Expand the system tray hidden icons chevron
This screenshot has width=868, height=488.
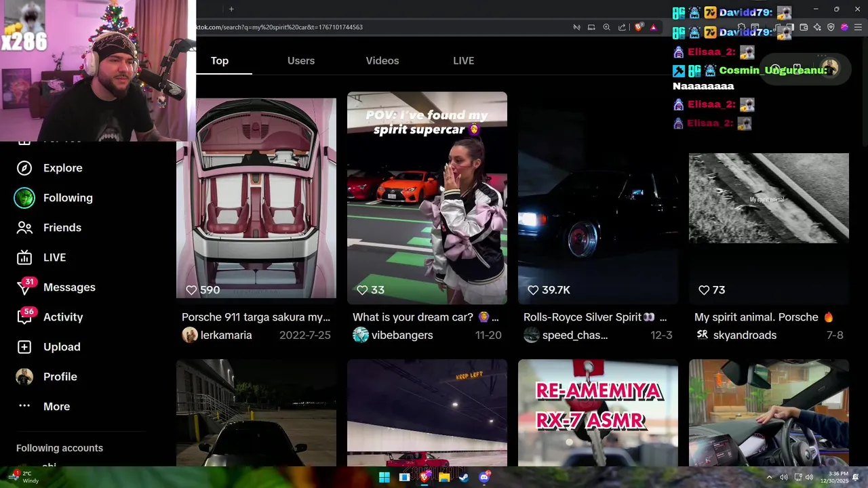click(769, 477)
